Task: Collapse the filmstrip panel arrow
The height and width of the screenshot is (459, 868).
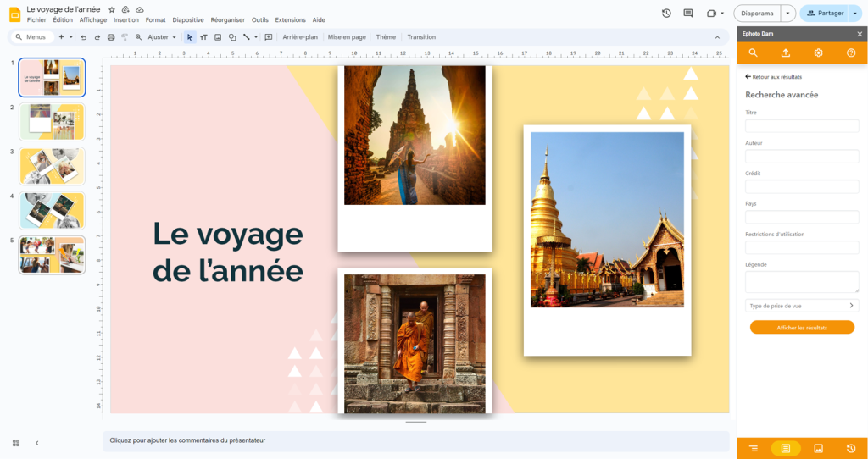Action: coord(37,443)
